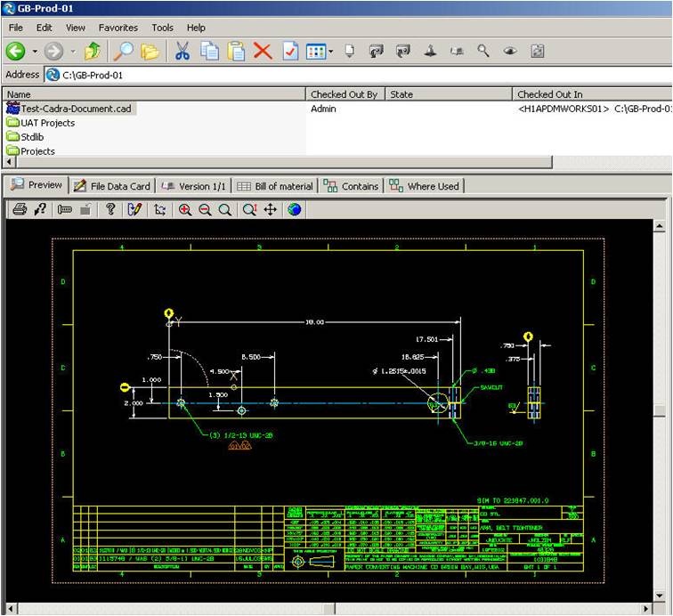The image size is (673, 616).
Task: Open the Forward button history dropdown
Action: (x=73, y=52)
